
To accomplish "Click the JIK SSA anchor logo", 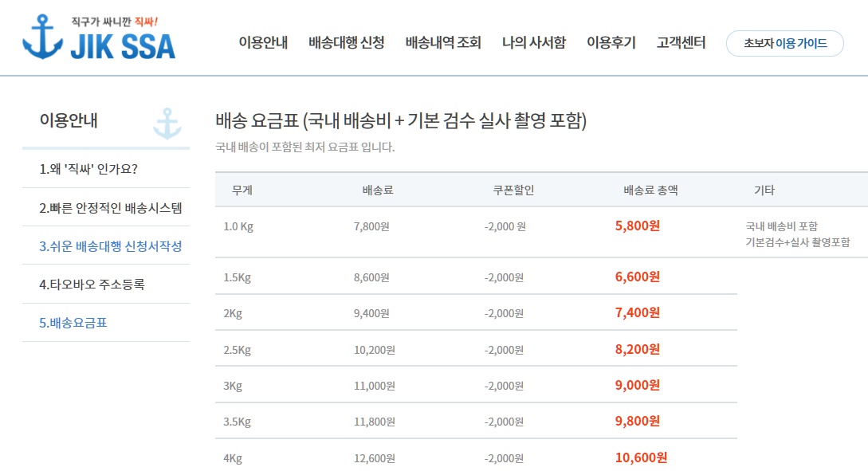I will (x=99, y=38).
